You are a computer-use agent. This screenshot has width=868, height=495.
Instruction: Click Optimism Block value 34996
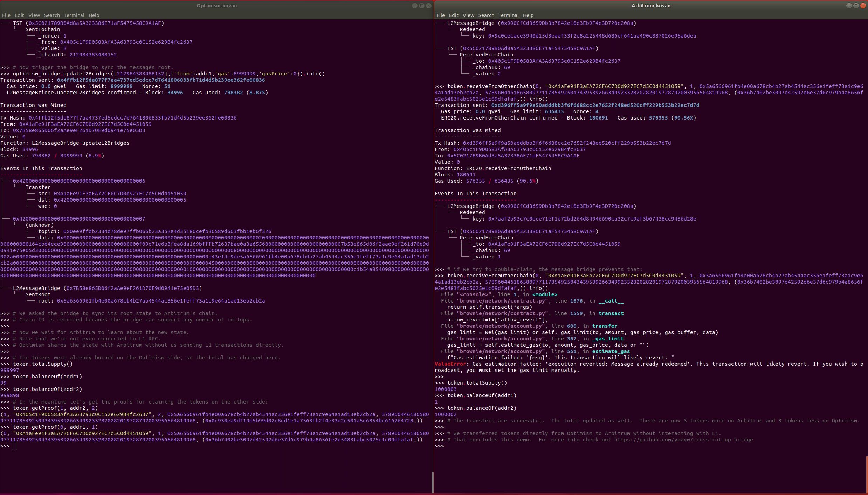click(30, 149)
